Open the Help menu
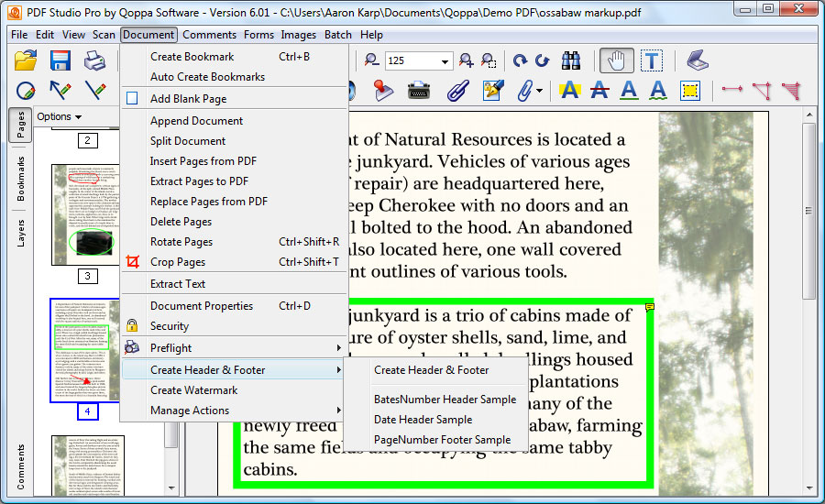Image resolution: width=825 pixels, height=504 pixels. (371, 35)
